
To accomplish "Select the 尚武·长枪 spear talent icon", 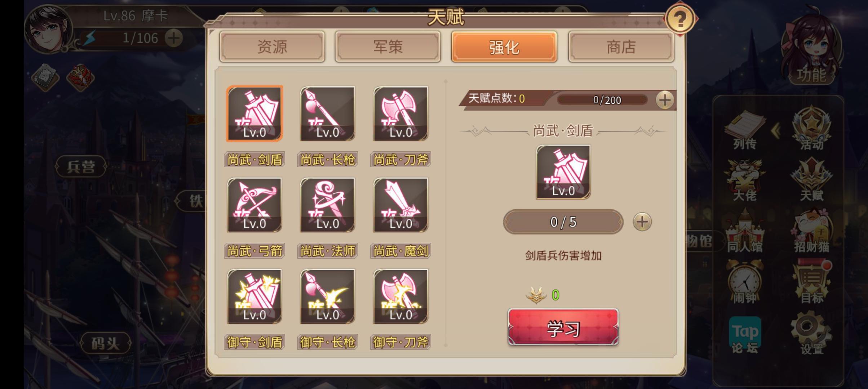I will point(327,114).
